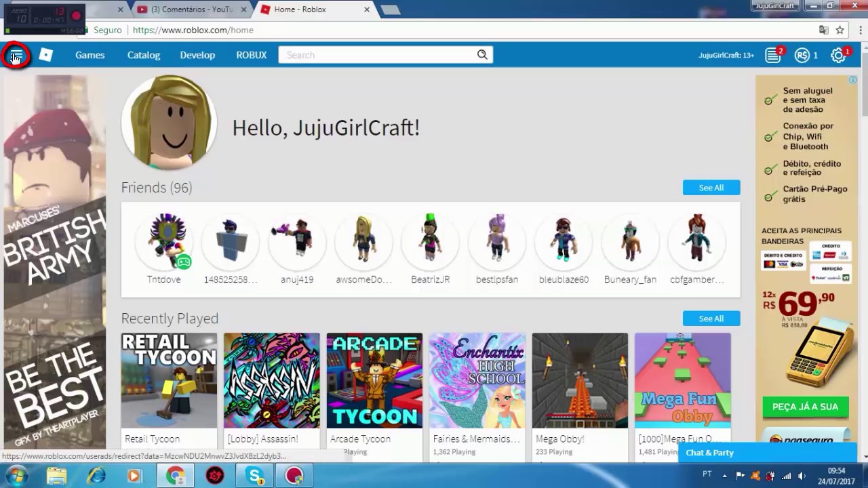Open the Retail Tycoon game thumbnail

point(169,380)
